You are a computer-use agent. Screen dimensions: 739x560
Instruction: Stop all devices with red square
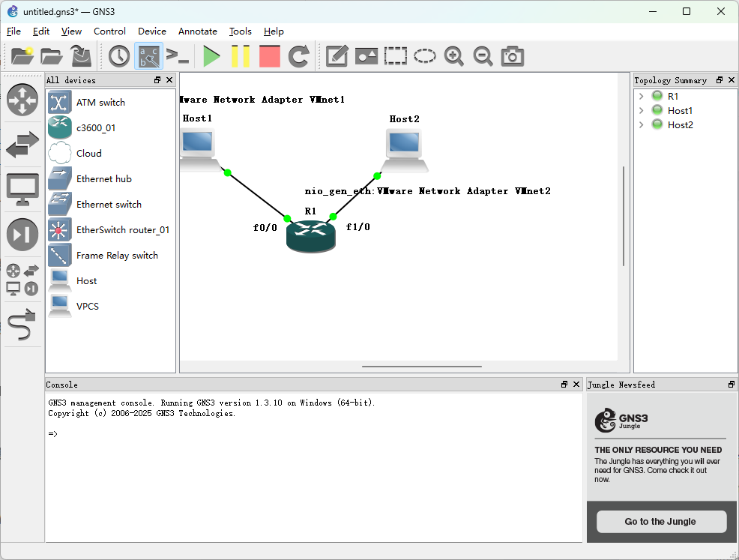(x=270, y=56)
